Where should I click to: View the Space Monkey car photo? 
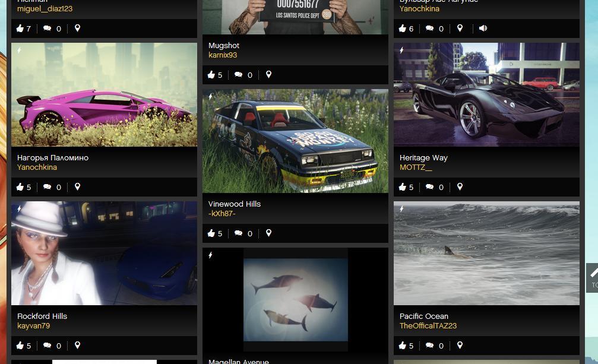[x=295, y=141]
